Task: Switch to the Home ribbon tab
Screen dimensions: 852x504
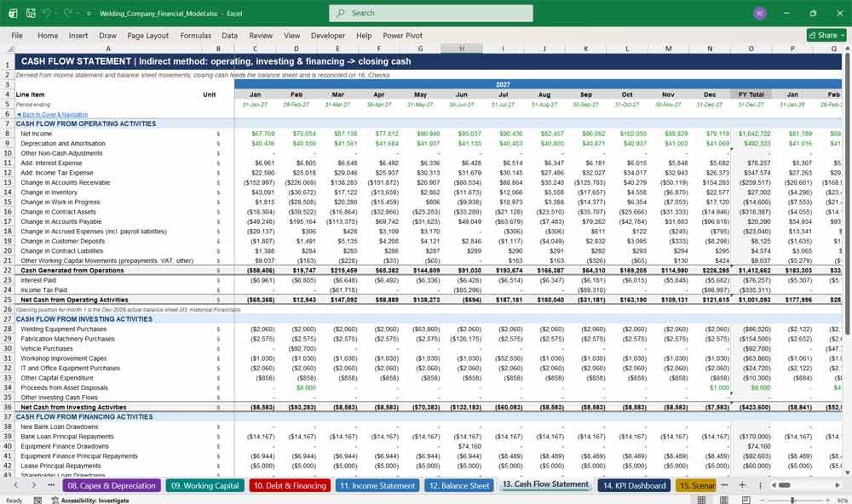Action: 48,35
